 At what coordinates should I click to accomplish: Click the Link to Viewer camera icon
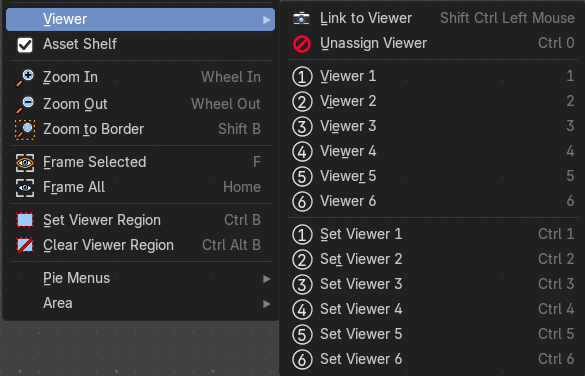point(301,18)
